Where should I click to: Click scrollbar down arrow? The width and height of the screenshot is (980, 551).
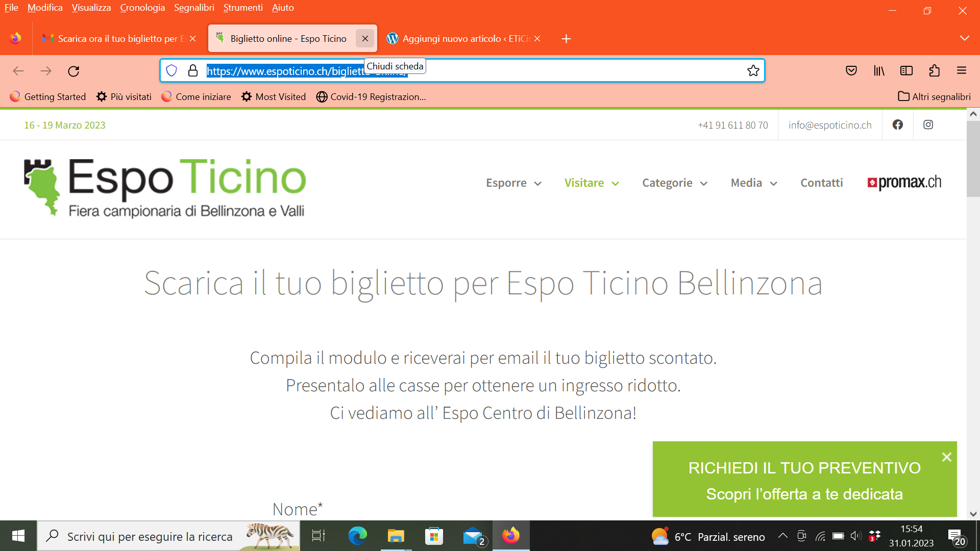[x=973, y=514]
